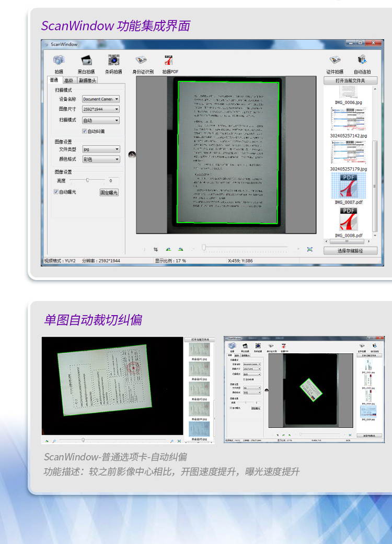Click the 证件拍摄 certificate capture icon
Viewport: 392px width, 544px height.
point(335,61)
